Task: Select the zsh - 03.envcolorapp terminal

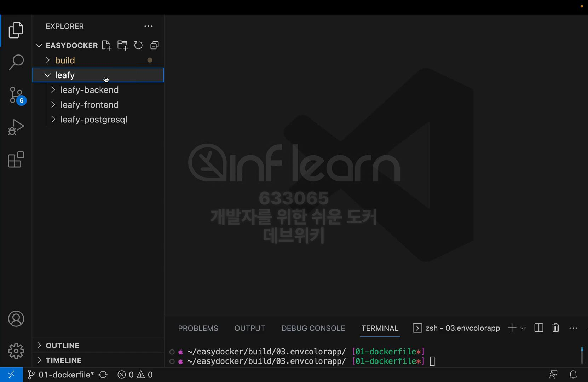Action: pos(456,328)
